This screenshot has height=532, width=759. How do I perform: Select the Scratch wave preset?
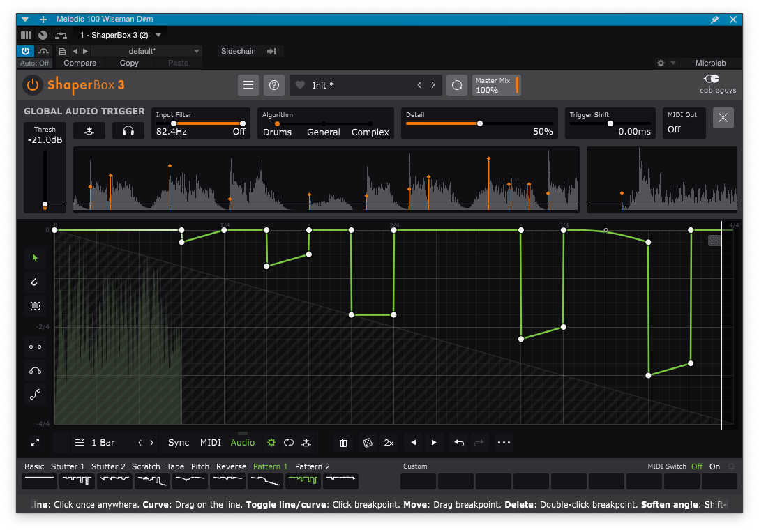click(153, 481)
